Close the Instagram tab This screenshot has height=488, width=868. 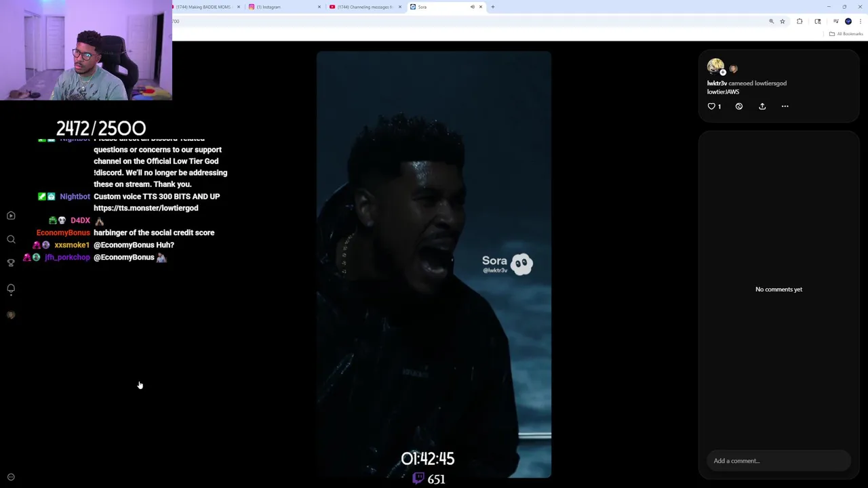(319, 7)
